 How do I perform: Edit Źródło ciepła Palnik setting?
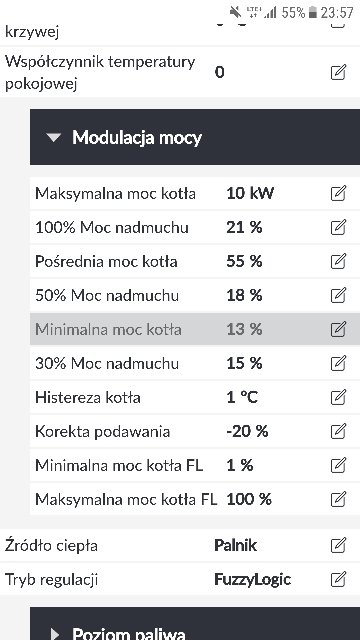click(x=338, y=545)
